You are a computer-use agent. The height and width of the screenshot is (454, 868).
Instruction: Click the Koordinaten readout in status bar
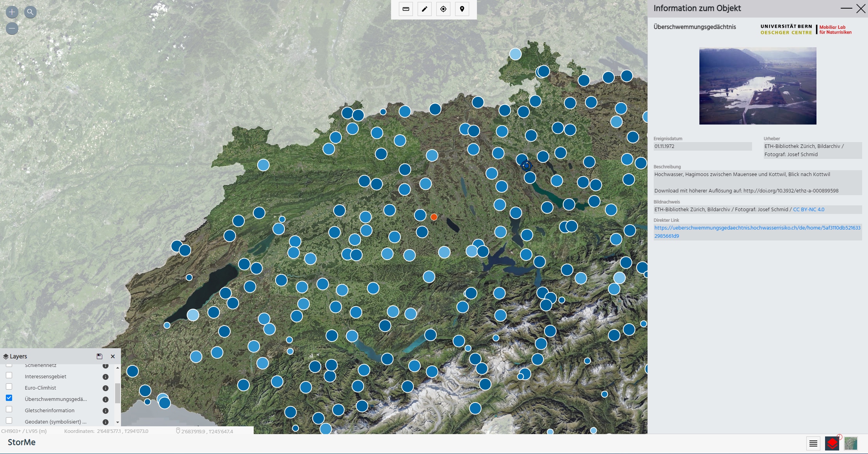coord(106,431)
